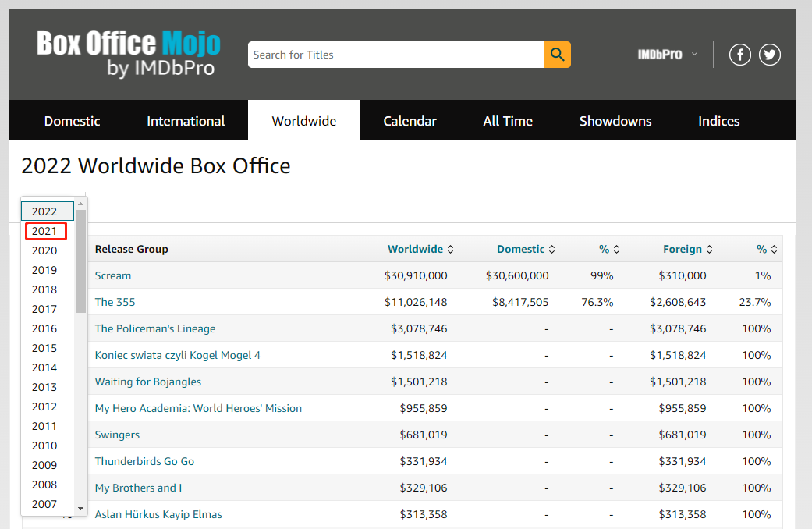The height and width of the screenshot is (529, 812).
Task: Click in the Search for Titles field
Action: point(395,55)
